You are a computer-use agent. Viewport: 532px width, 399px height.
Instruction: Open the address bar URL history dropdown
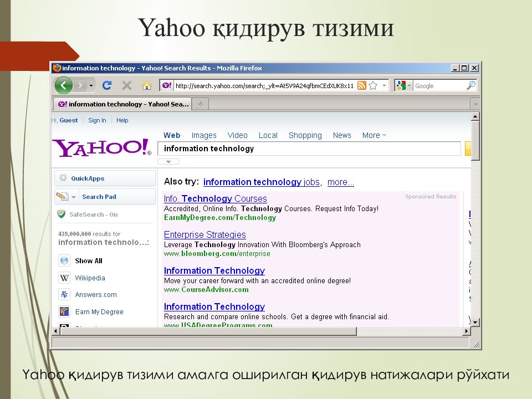(x=384, y=85)
